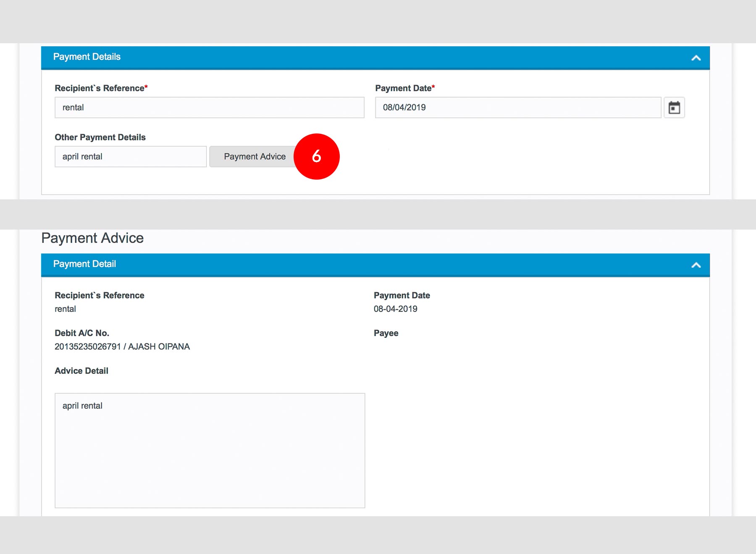Click the red step 6 marker

coord(317,157)
